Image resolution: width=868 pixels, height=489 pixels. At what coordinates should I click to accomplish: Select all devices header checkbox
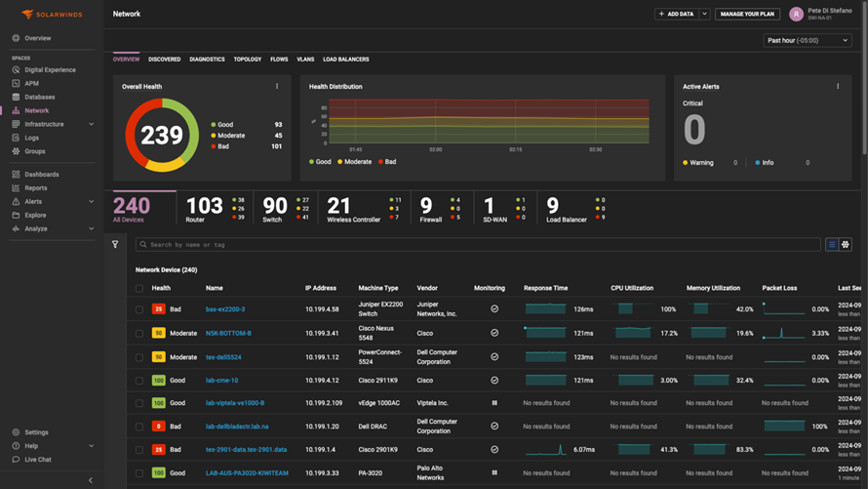pyautogui.click(x=139, y=288)
